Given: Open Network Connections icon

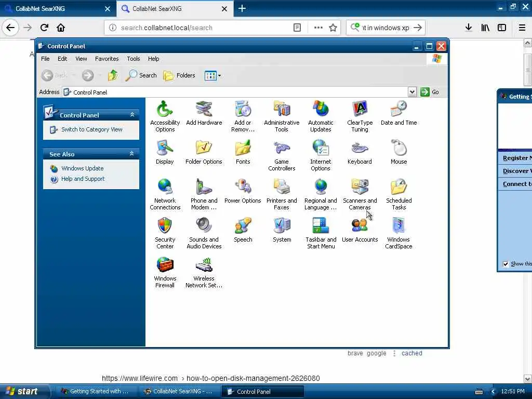Looking at the screenshot, I should (165, 194).
